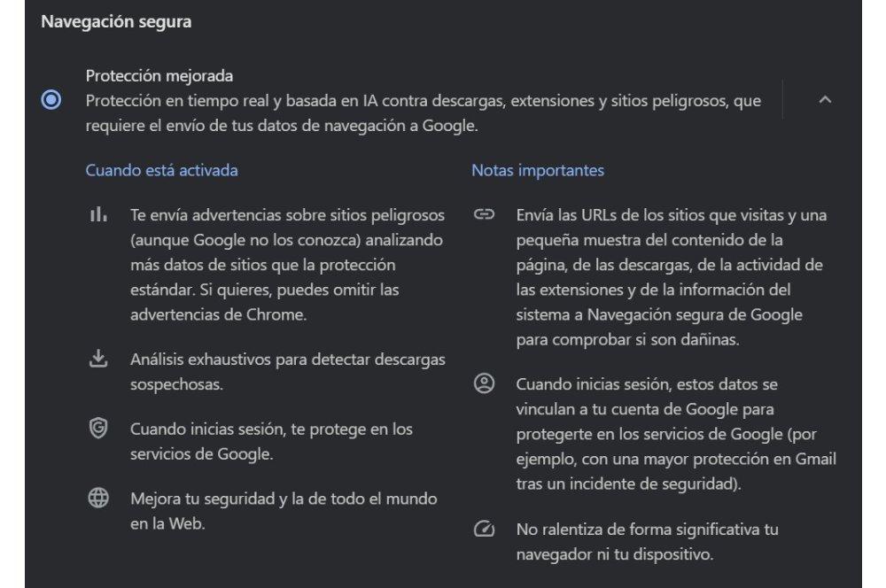Click the Google shield protection icon

(97, 429)
